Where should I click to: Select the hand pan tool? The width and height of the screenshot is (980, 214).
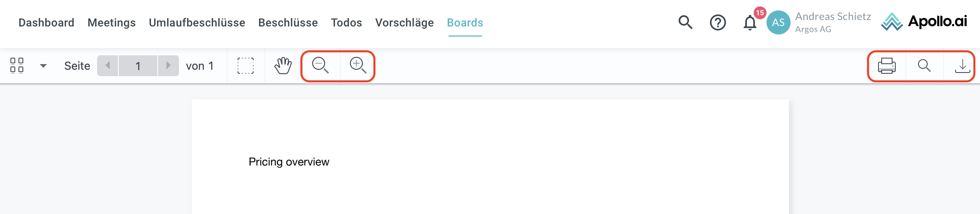click(283, 66)
